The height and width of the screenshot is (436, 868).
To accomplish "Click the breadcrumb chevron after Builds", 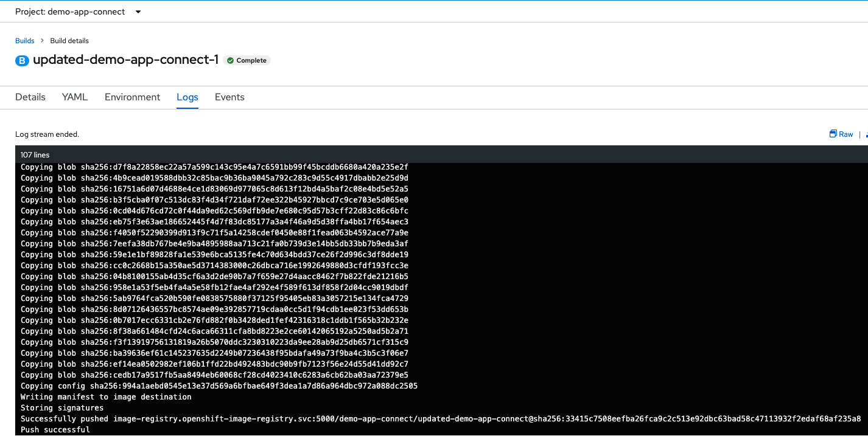I will click(41, 41).
